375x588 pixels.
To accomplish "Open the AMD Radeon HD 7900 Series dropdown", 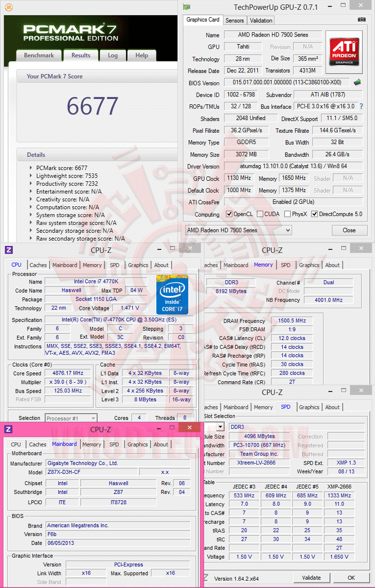I will pos(239,230).
